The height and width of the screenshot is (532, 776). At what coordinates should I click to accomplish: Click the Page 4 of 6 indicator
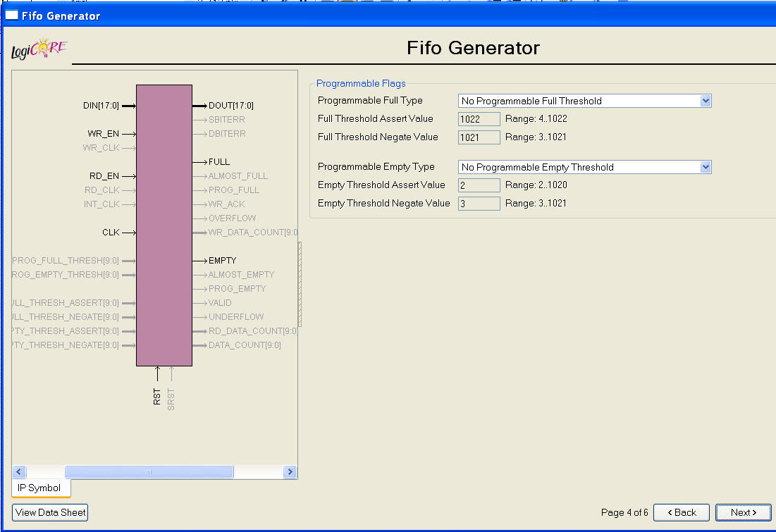point(624,513)
